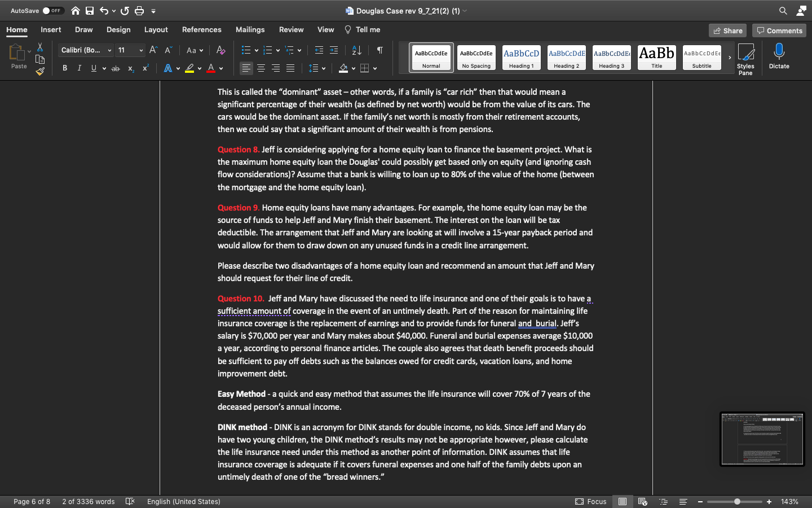
Task: Print the document using the printer icon
Action: tap(139, 11)
